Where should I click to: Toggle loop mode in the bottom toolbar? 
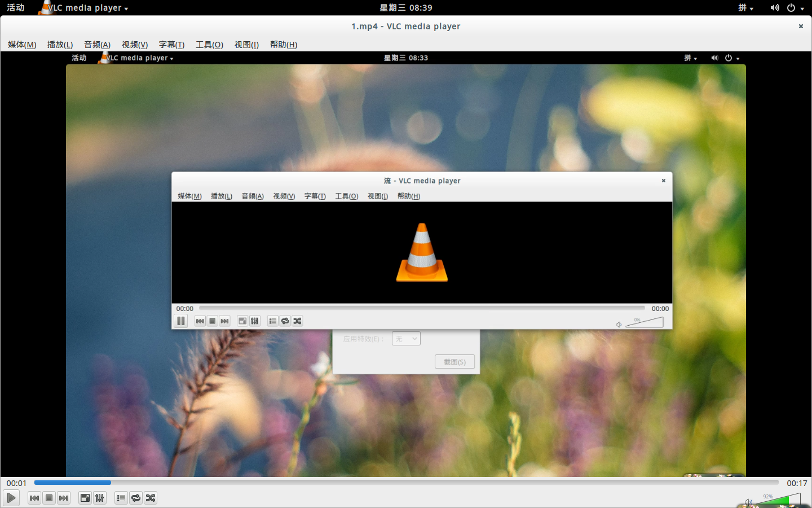pyautogui.click(x=136, y=498)
